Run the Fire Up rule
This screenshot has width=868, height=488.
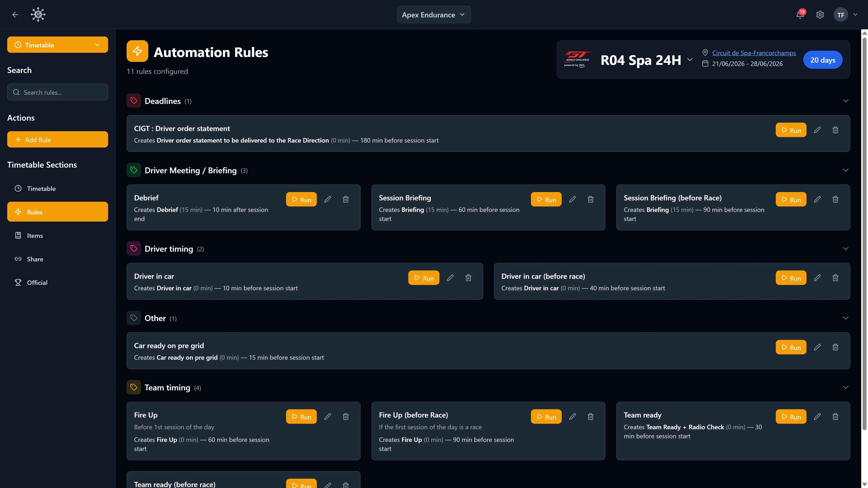coord(301,417)
